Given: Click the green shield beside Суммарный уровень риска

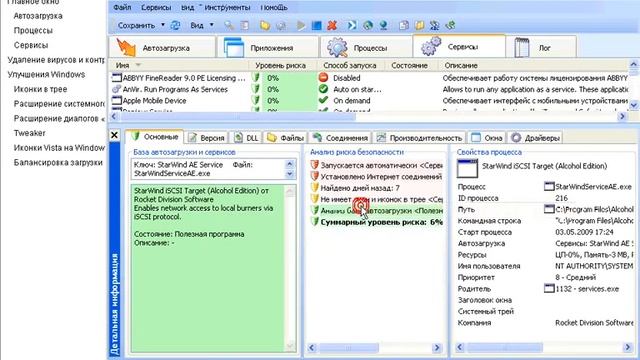Looking at the screenshot, I should tap(314, 222).
